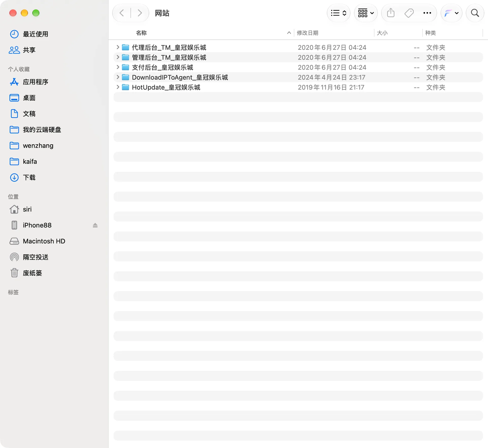Go back with the back arrow
This screenshot has width=488, height=448.
pos(122,13)
